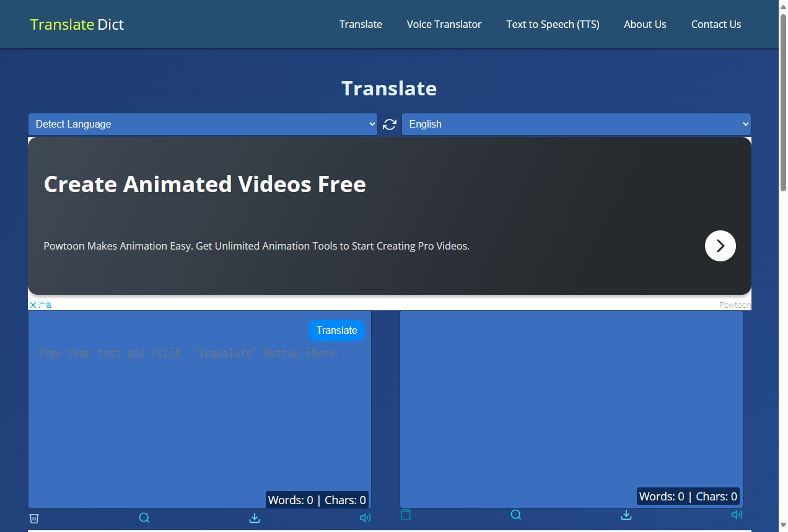Copy translated text using clipboard icon
The width and height of the screenshot is (788, 532).
tap(406, 515)
